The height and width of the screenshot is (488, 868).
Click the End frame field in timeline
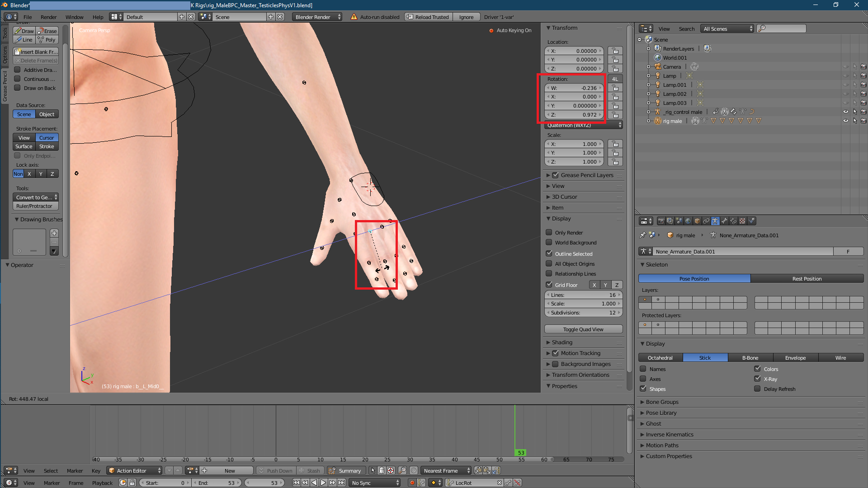point(217,483)
